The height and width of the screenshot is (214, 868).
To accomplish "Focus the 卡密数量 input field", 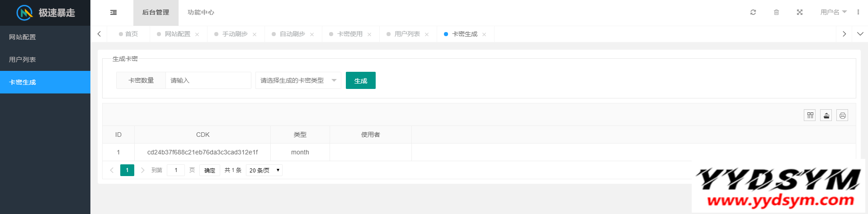I will click(208, 80).
